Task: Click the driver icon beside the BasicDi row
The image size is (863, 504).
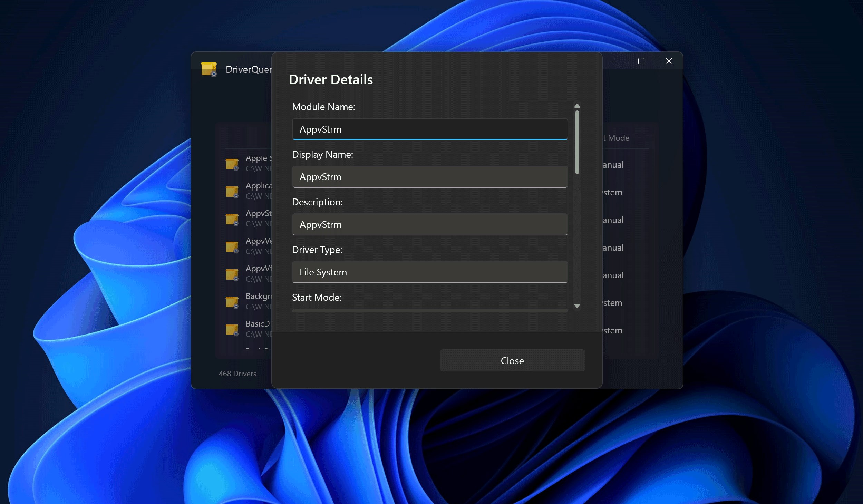Action: [232, 330]
